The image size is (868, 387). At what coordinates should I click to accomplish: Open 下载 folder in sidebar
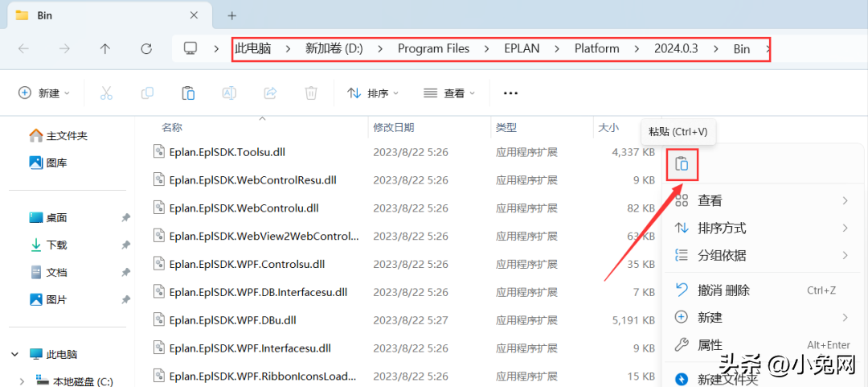click(x=56, y=245)
